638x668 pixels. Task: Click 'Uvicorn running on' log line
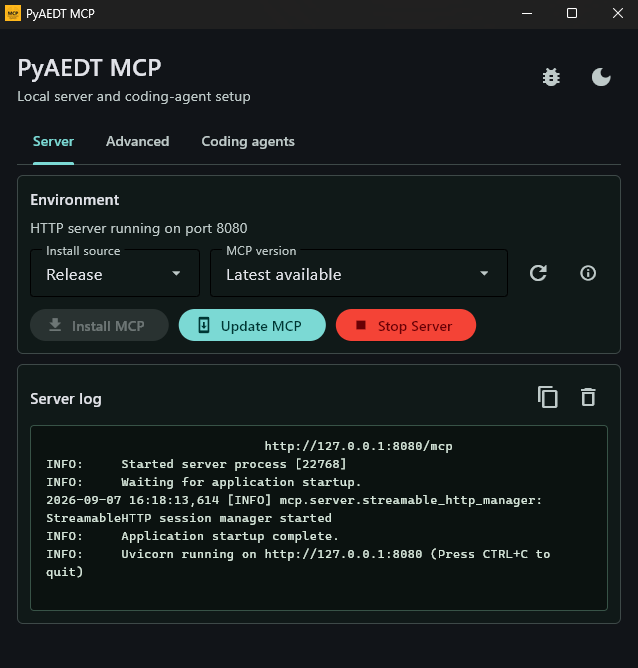(298, 563)
